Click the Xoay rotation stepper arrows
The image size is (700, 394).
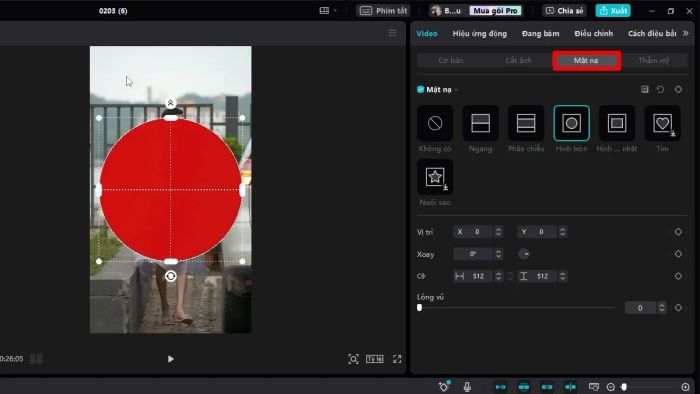tap(498, 254)
